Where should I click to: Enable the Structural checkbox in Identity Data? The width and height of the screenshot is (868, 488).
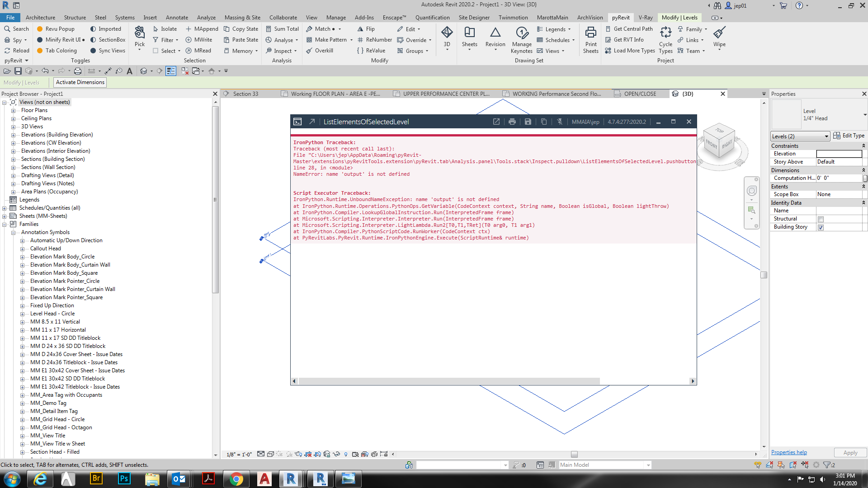click(821, 219)
